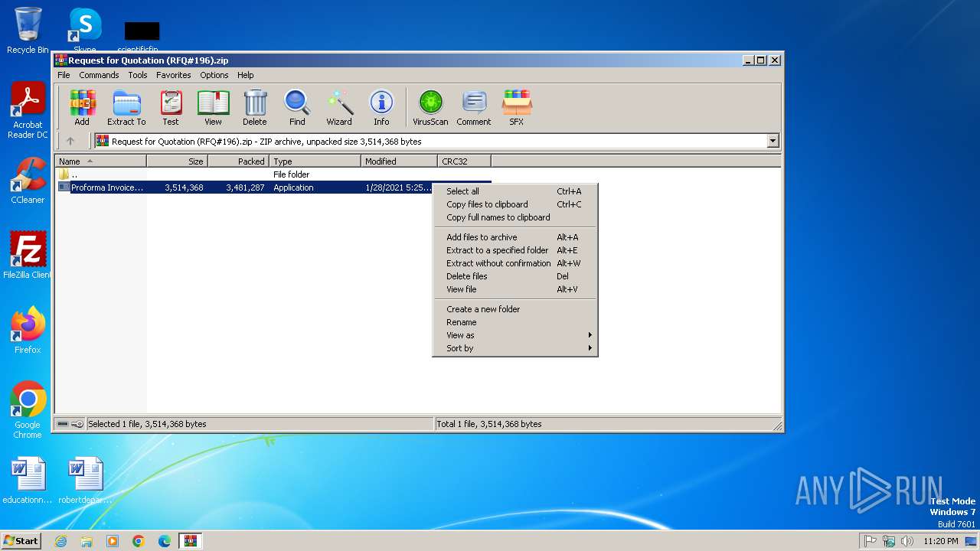Open the Options menu

pos(214,75)
